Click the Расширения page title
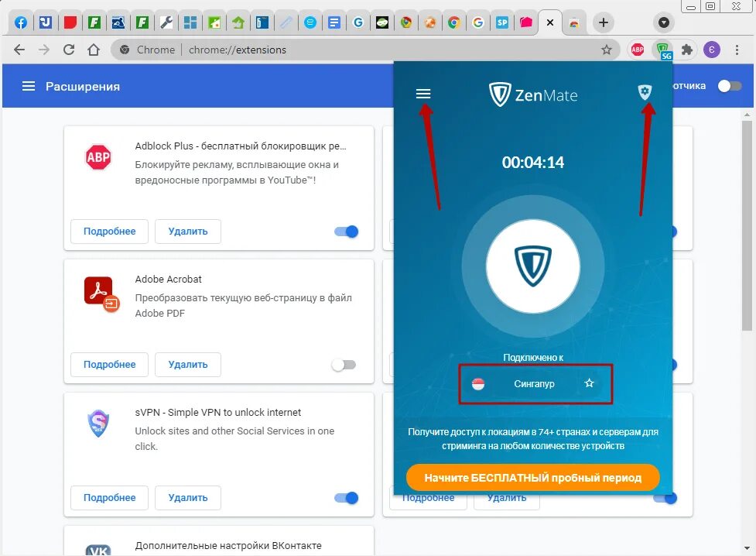The height and width of the screenshot is (556, 756). pyautogui.click(x=83, y=87)
